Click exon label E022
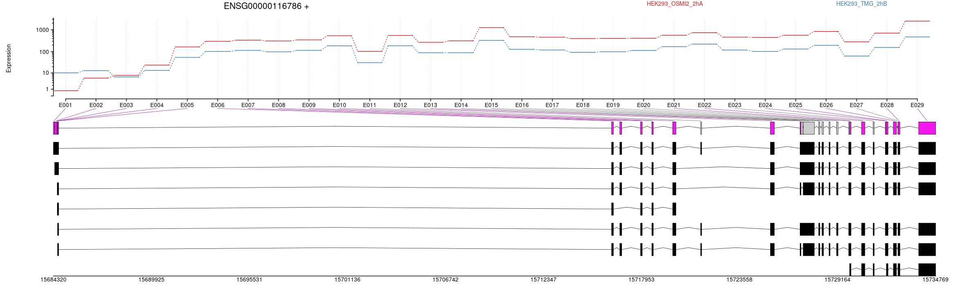 click(704, 105)
